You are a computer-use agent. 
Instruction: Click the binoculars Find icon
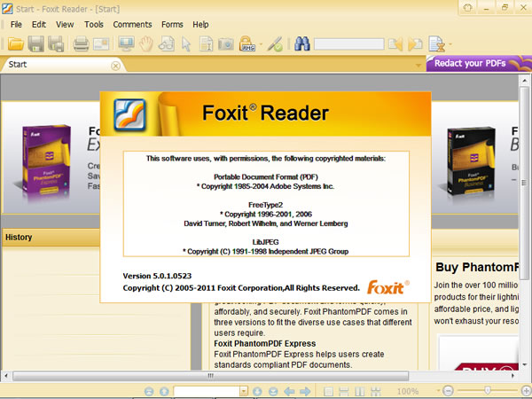[x=301, y=43]
